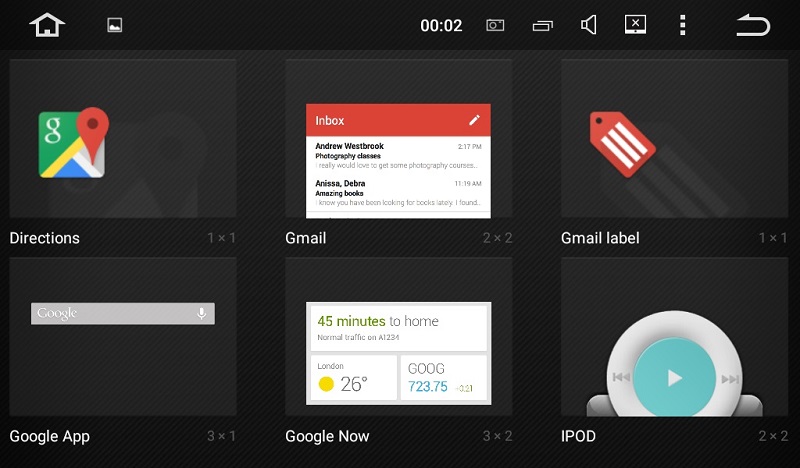Click the next track button on IPOD
The height and width of the screenshot is (468, 800).
730,378
